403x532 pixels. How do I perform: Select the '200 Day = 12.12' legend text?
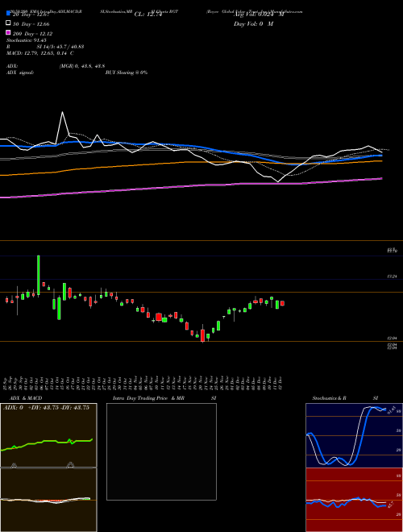(32, 34)
